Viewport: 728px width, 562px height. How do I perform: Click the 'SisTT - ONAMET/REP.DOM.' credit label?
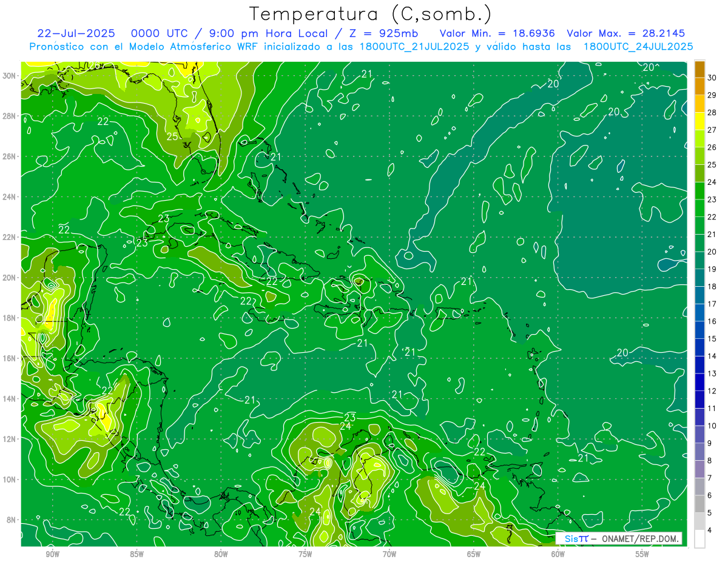tap(619, 538)
